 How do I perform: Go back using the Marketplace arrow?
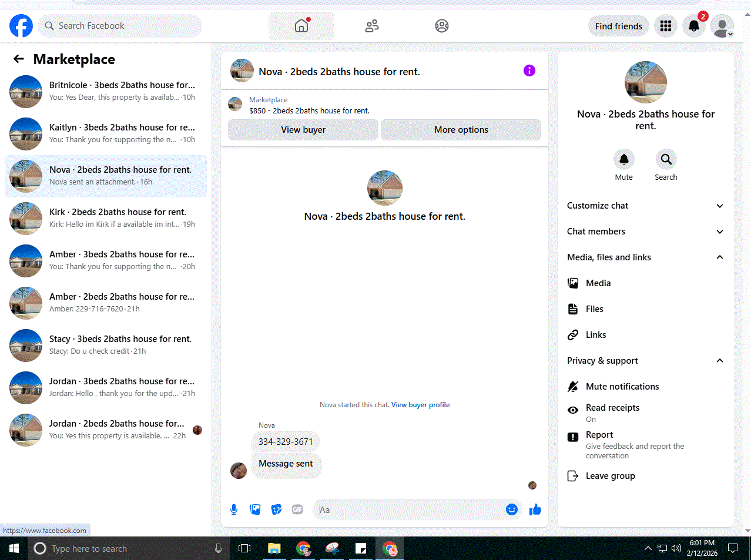pos(19,59)
